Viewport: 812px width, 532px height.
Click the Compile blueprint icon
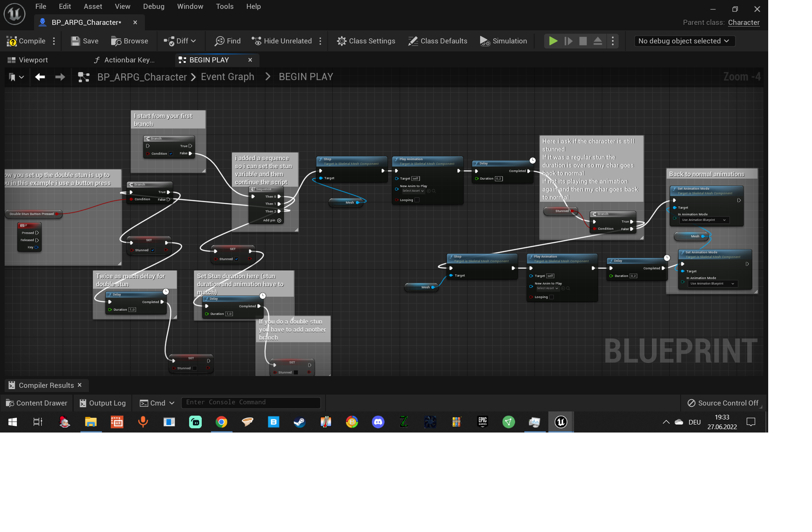12,41
